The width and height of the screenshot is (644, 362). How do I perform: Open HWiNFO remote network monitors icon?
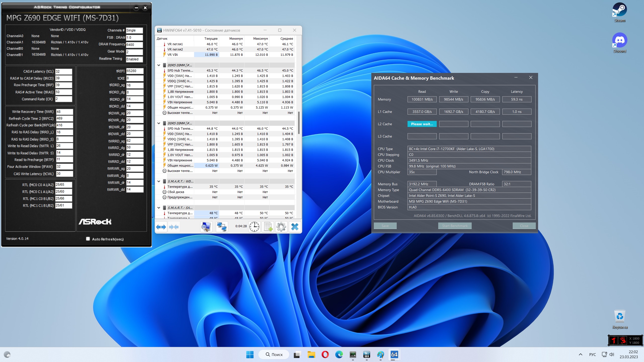click(x=222, y=227)
